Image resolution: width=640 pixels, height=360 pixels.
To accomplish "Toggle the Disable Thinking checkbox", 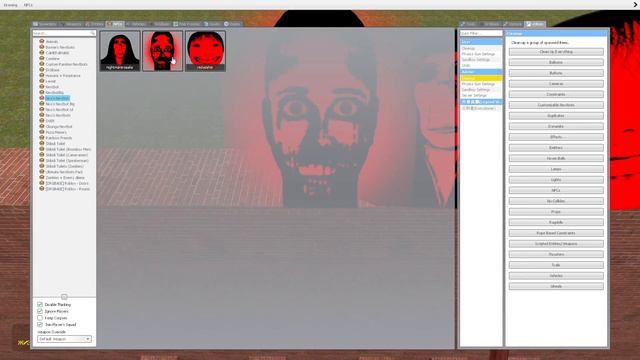I will (x=40, y=304).
